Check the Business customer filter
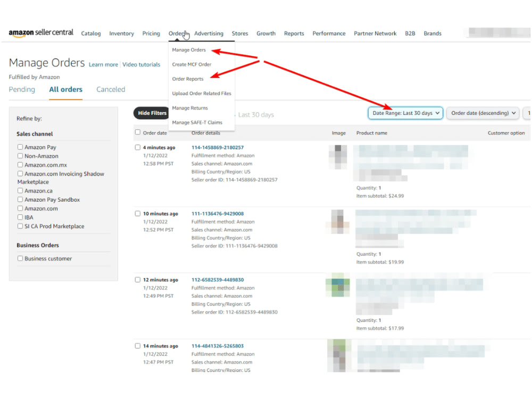The width and height of the screenshot is (532, 399). click(20, 258)
